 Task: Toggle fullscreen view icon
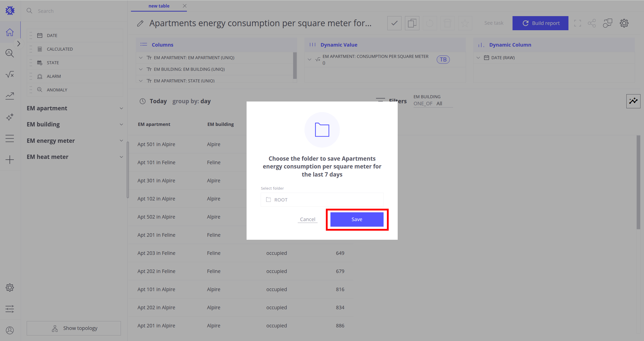tap(578, 23)
